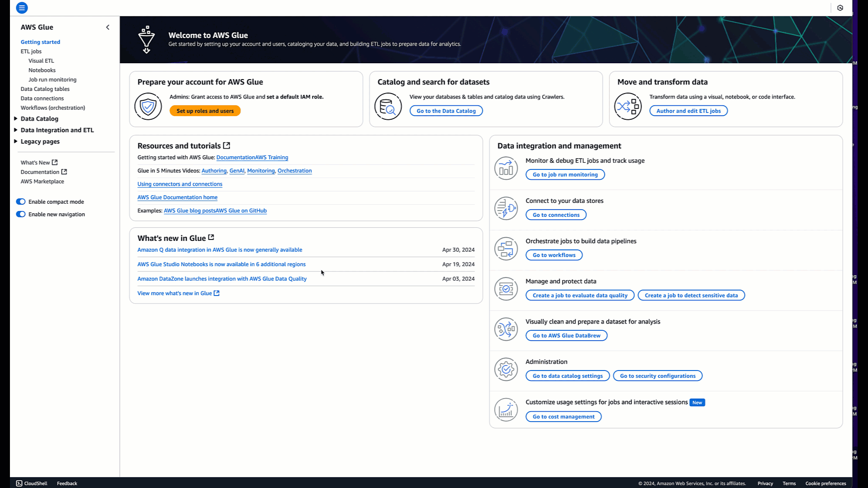Toggle Enable new navigation switch
The width and height of the screenshot is (868, 488).
pyautogui.click(x=20, y=214)
